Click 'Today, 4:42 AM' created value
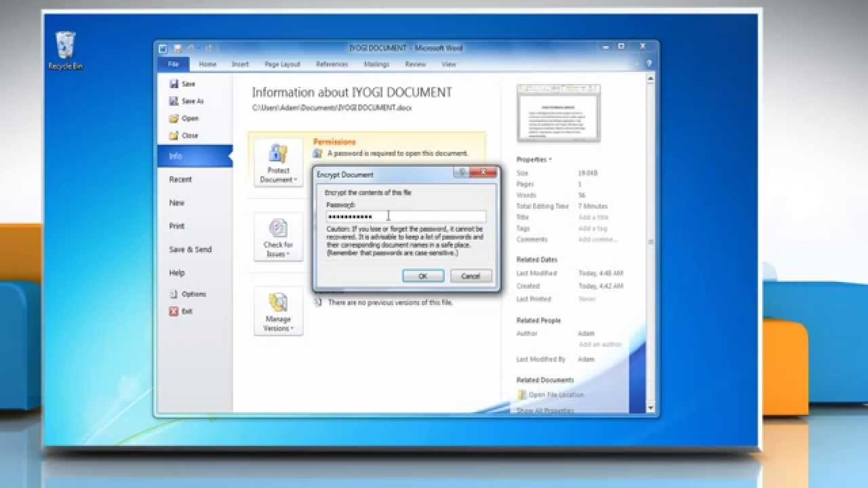This screenshot has height=488, width=868. point(601,286)
